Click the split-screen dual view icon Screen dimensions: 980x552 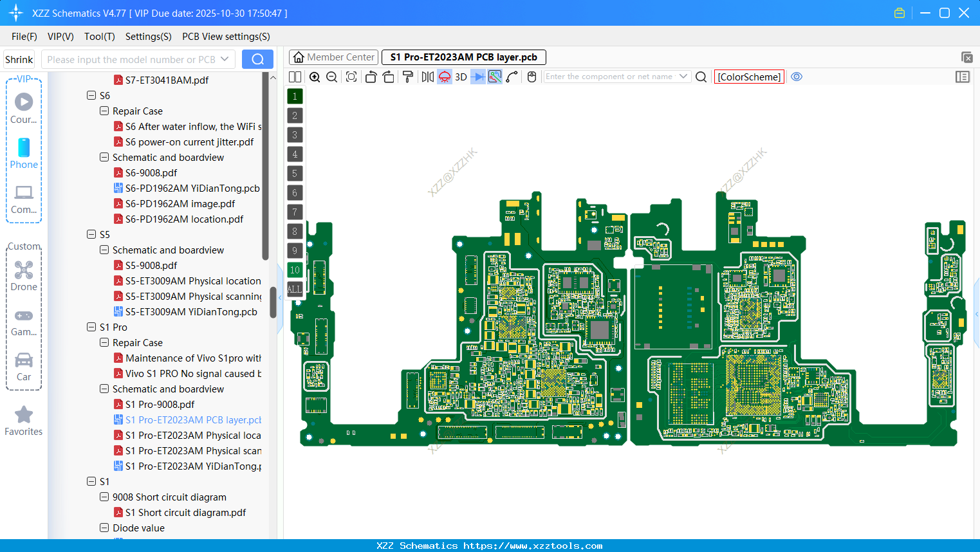click(295, 77)
